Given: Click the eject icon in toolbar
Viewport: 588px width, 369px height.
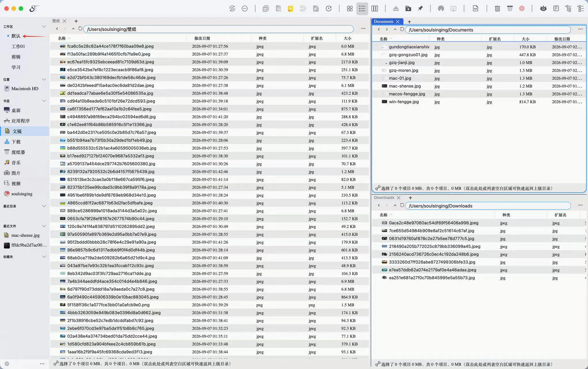Looking at the screenshot, I should (x=396, y=9).
